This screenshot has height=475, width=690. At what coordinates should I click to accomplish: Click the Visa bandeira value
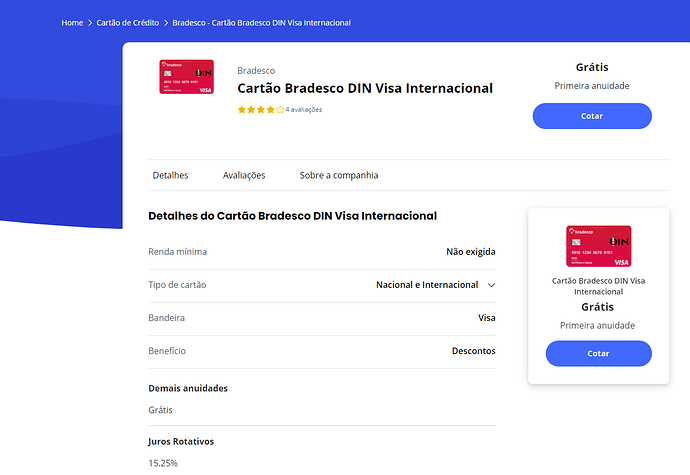coord(487,318)
